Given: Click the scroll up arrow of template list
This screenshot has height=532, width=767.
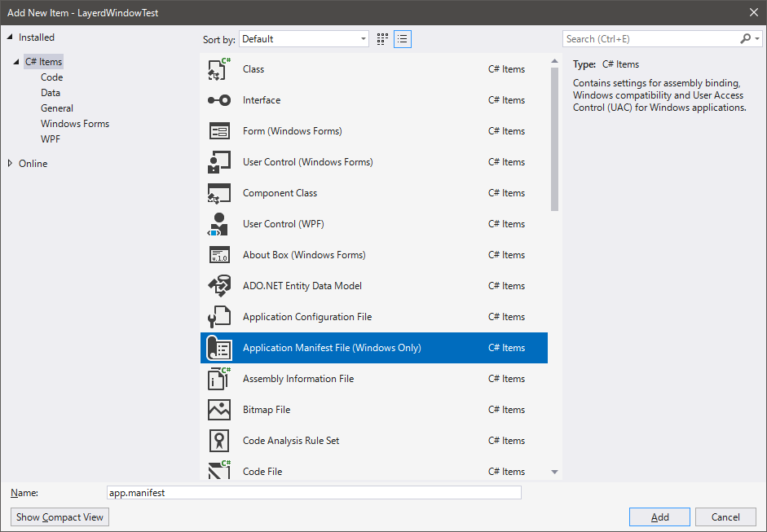Looking at the screenshot, I should 554,61.
